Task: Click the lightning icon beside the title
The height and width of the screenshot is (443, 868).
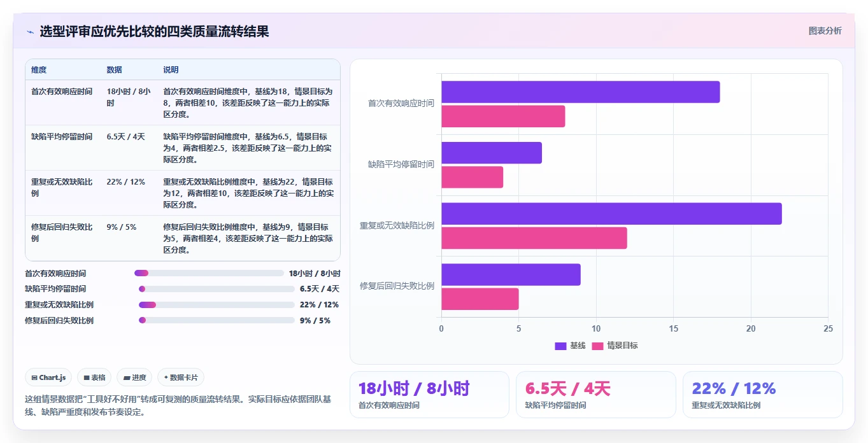Action: coord(30,31)
